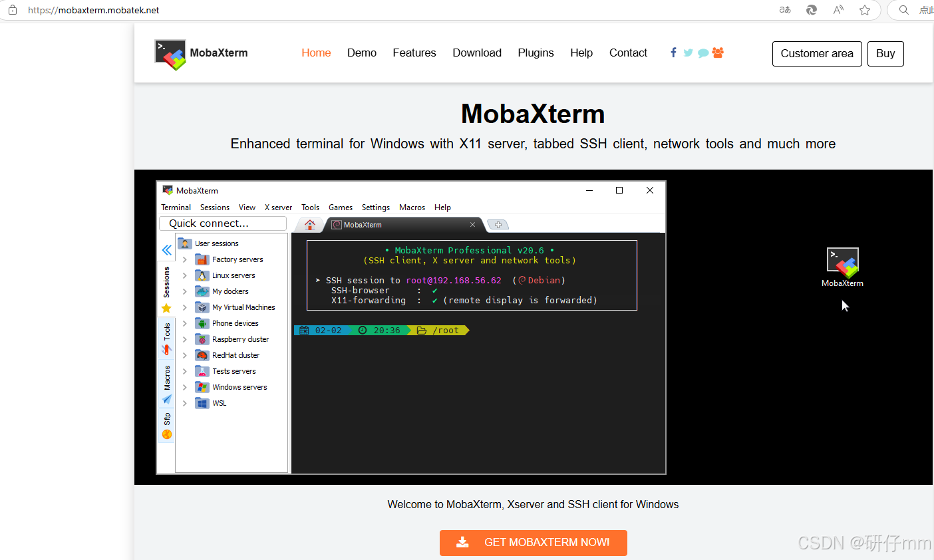Viewport: 934px width, 560px height.
Task: Collapse the session tree with the double-chevron
Action: click(x=166, y=249)
